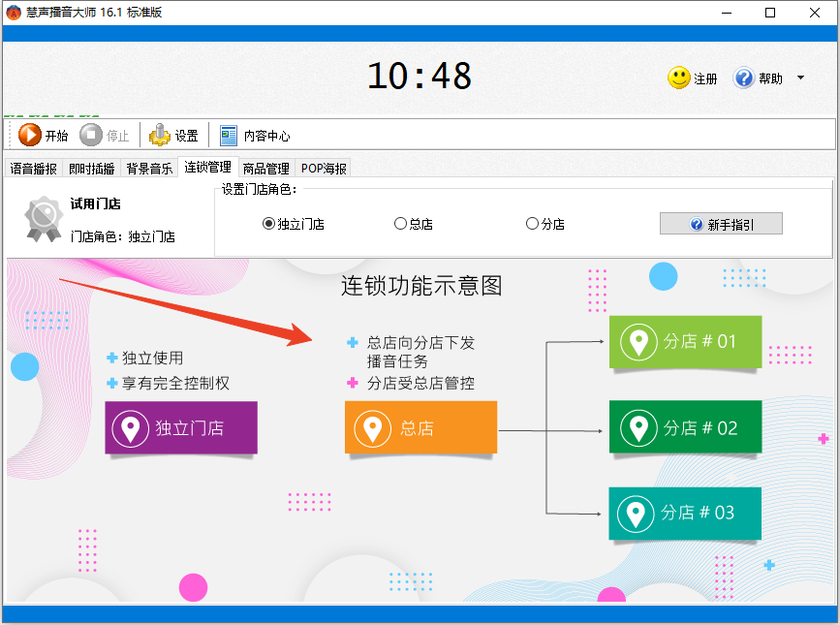This screenshot has width=840, height=625.
Task: Click the pin icon on the 独立门店 card
Action: pyautogui.click(x=131, y=427)
